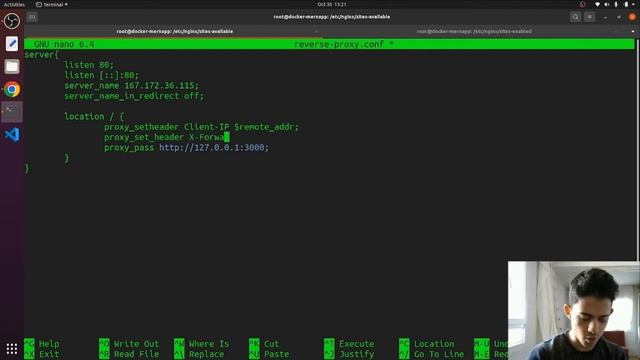640x360 pixels.
Task: Click the 'listen [::]:80;' line
Action: point(102,75)
